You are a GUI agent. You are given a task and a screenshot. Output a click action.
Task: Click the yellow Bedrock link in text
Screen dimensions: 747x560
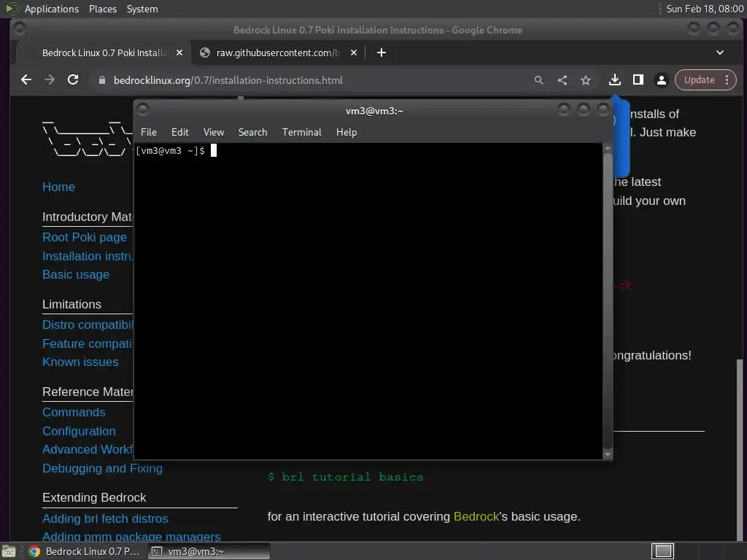(476, 517)
